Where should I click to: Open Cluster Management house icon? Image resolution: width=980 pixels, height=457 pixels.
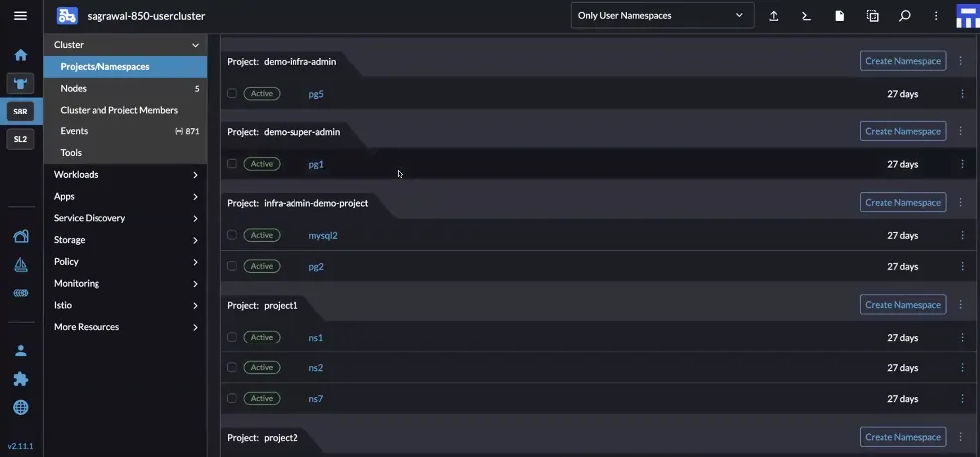pyautogui.click(x=21, y=236)
